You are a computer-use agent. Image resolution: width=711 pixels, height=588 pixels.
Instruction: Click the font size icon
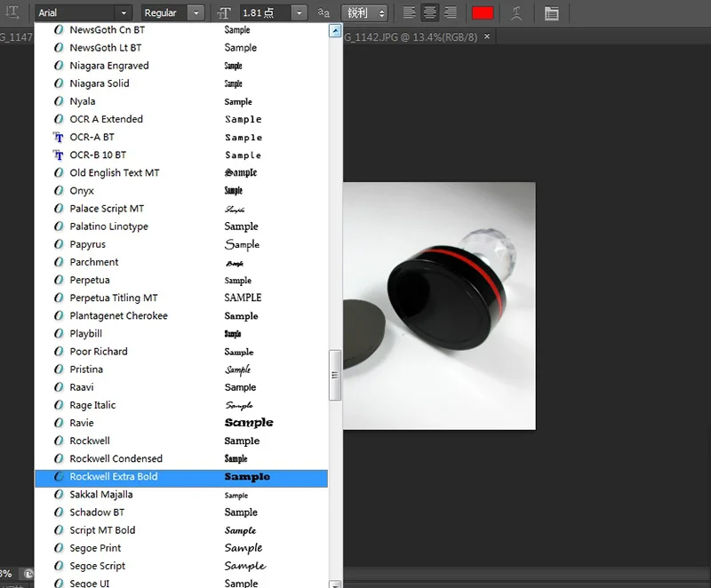tap(224, 13)
